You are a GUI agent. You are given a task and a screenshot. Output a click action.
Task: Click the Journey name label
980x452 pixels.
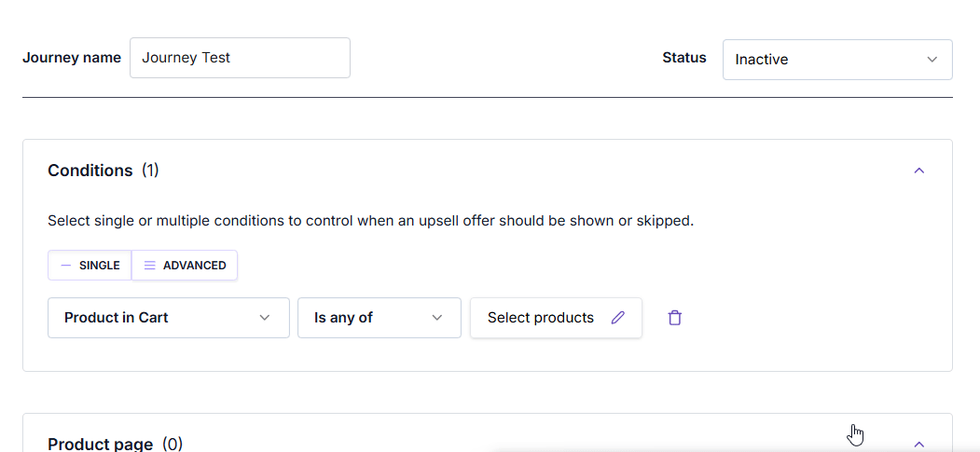72,58
